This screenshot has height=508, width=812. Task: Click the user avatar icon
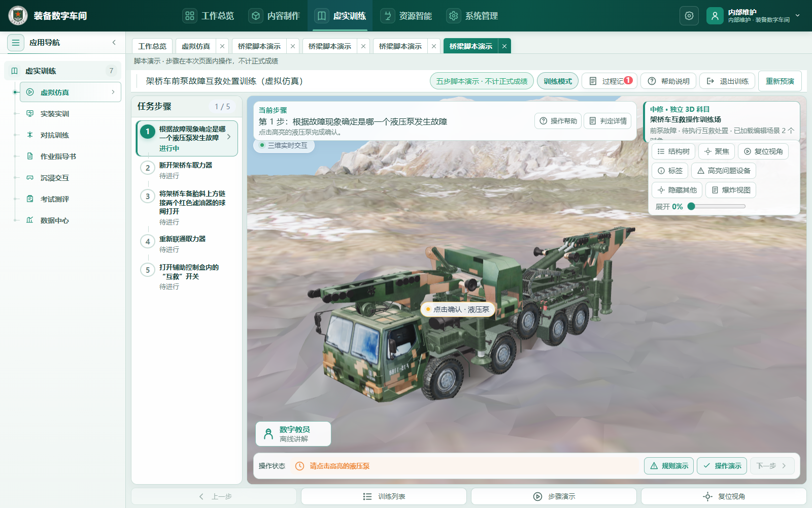click(x=715, y=16)
